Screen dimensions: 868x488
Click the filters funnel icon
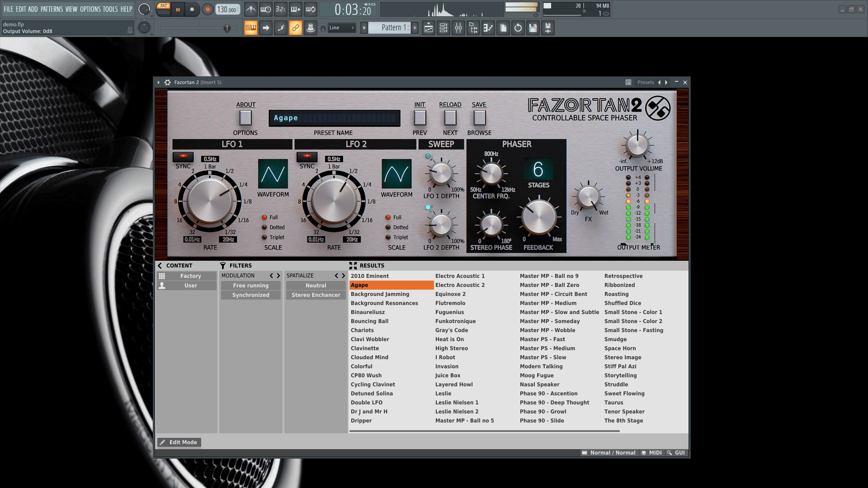tap(223, 266)
